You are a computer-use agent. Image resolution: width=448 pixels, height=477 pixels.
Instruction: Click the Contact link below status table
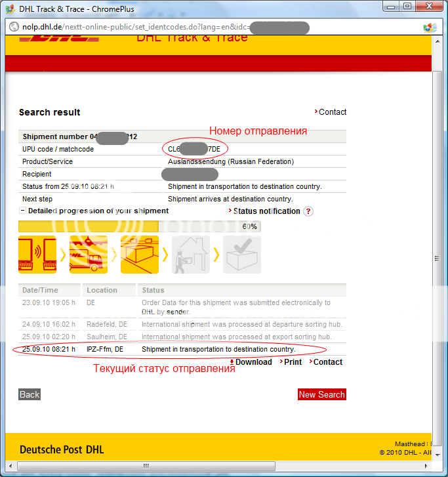tap(327, 362)
